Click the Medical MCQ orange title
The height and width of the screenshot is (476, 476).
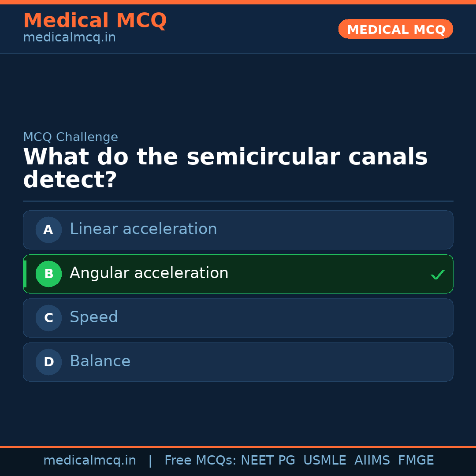(95, 21)
